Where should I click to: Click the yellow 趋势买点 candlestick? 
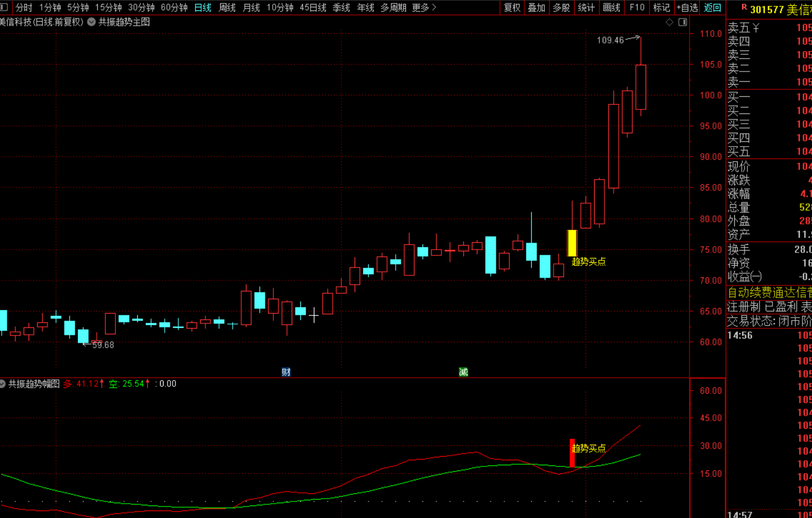point(572,243)
